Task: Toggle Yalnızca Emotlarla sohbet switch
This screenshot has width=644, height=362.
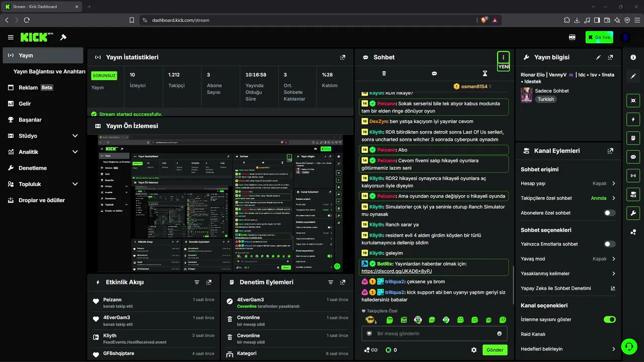Action: coord(610,244)
